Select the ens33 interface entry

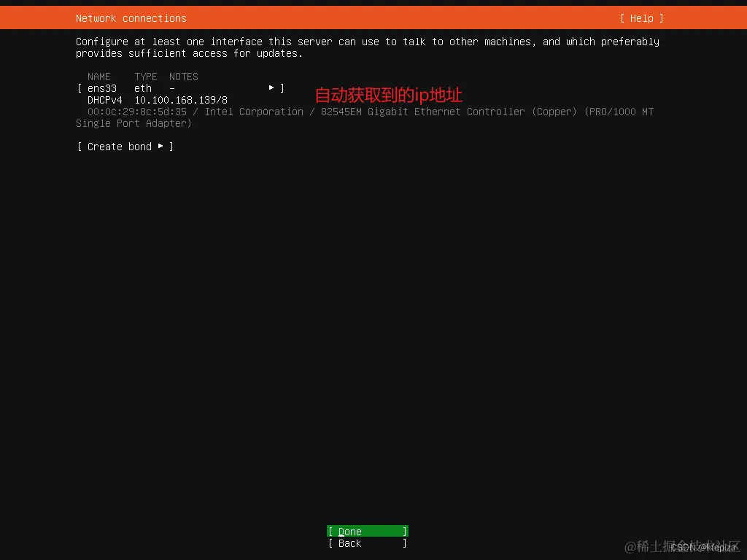[x=181, y=88]
